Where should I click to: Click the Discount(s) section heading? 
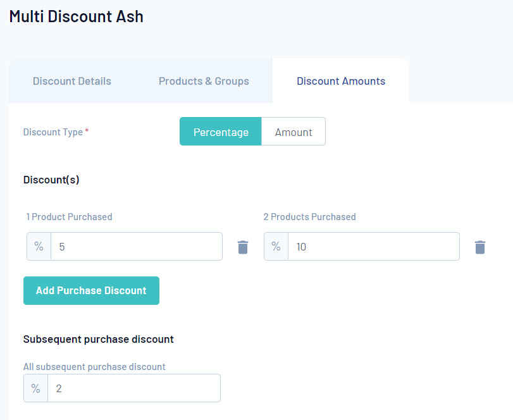tap(51, 180)
